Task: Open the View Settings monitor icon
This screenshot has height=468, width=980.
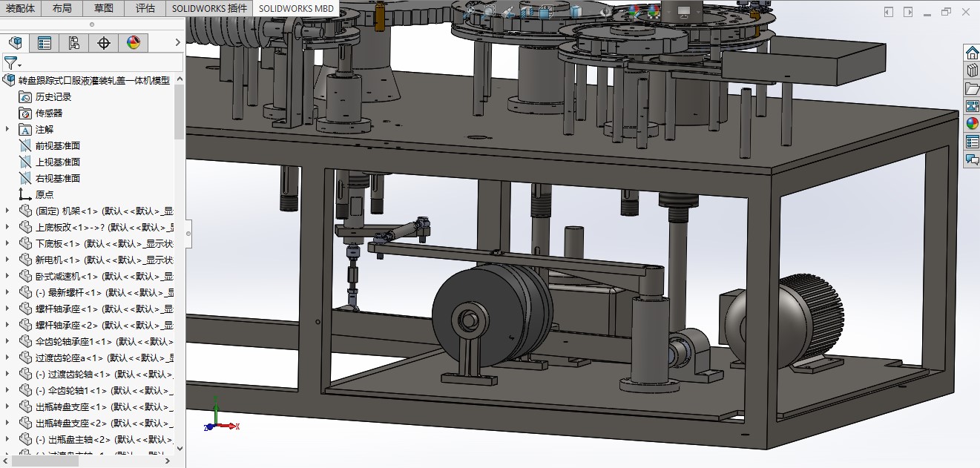Action: pyautogui.click(x=683, y=11)
